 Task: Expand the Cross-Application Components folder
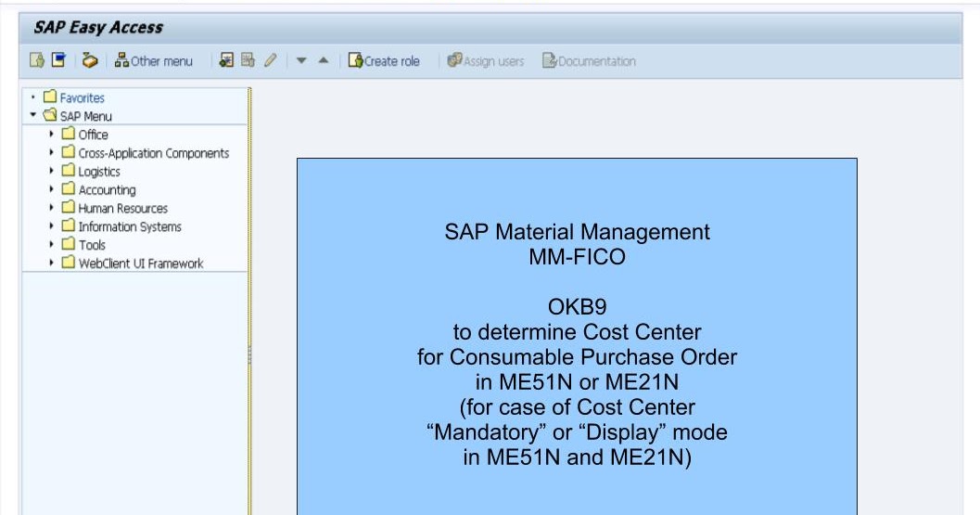pyautogui.click(x=51, y=152)
